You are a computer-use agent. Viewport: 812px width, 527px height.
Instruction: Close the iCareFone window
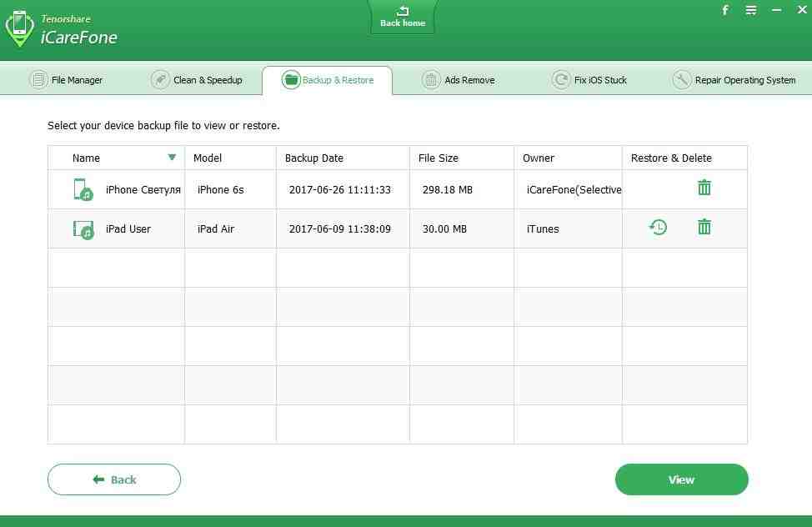(802, 9)
